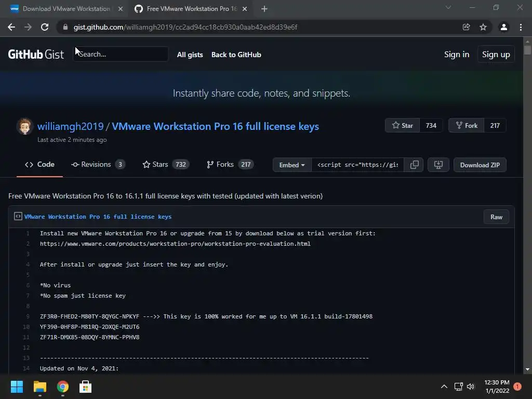Bookmark this page with the star icon
Image resolution: width=532 pixels, height=399 pixels.
[483, 27]
